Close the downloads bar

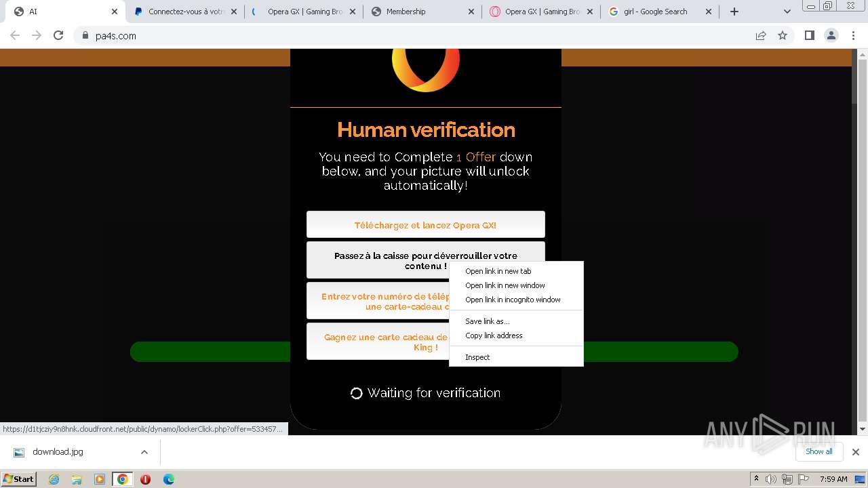[855, 452]
